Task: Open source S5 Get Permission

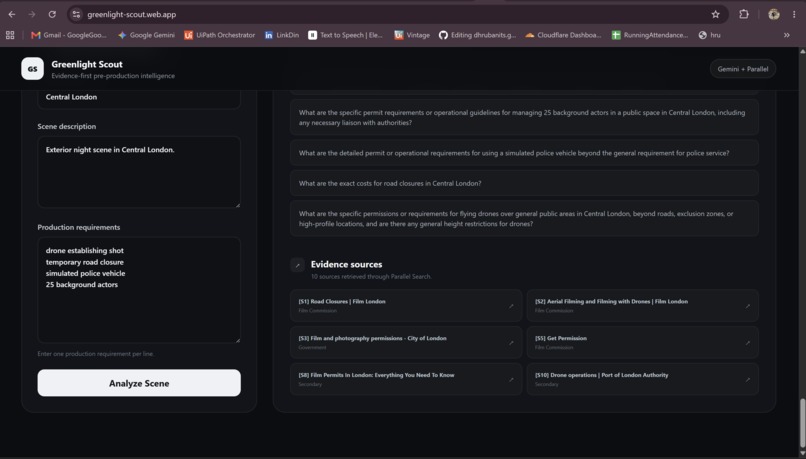Action: 643,342
